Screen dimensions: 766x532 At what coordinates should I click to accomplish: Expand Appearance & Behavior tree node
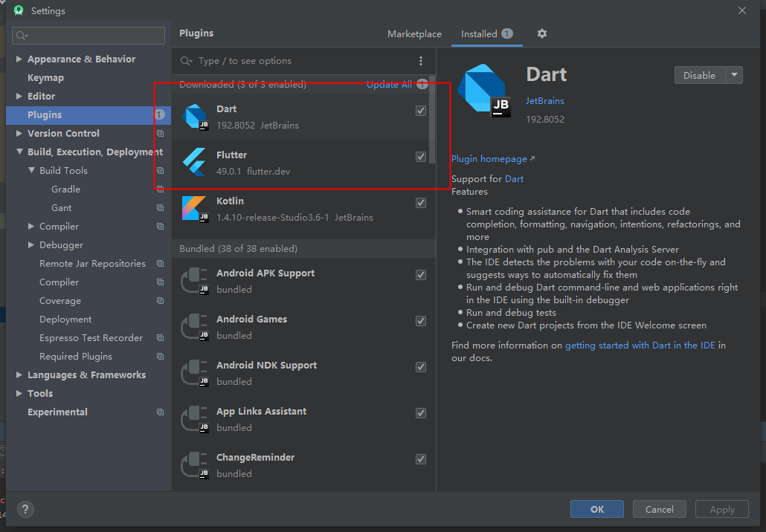19,59
